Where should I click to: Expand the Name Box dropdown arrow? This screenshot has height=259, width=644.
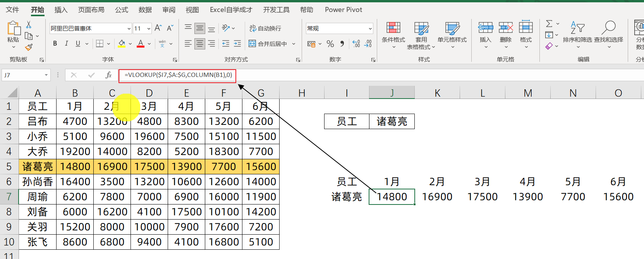(46, 75)
